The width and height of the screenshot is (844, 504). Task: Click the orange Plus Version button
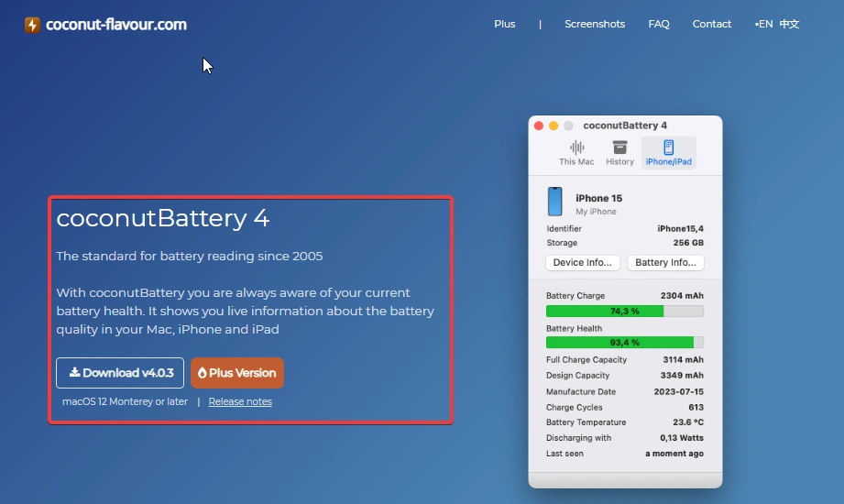236,373
